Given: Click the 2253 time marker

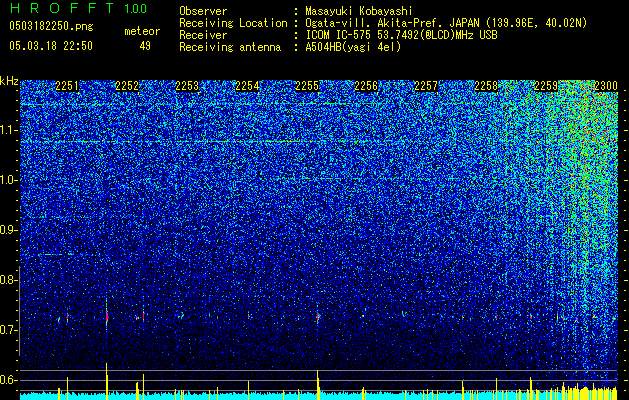Looking at the screenshot, I should 187,86.
